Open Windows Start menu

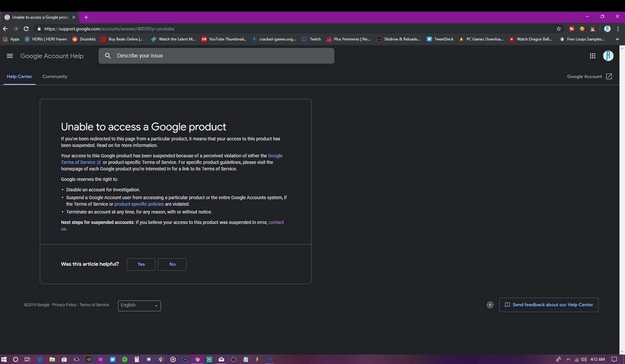pos(4,359)
